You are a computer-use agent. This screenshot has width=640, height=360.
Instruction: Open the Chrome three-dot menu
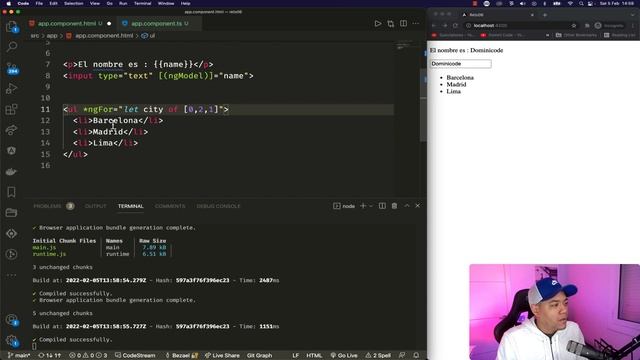coord(633,26)
